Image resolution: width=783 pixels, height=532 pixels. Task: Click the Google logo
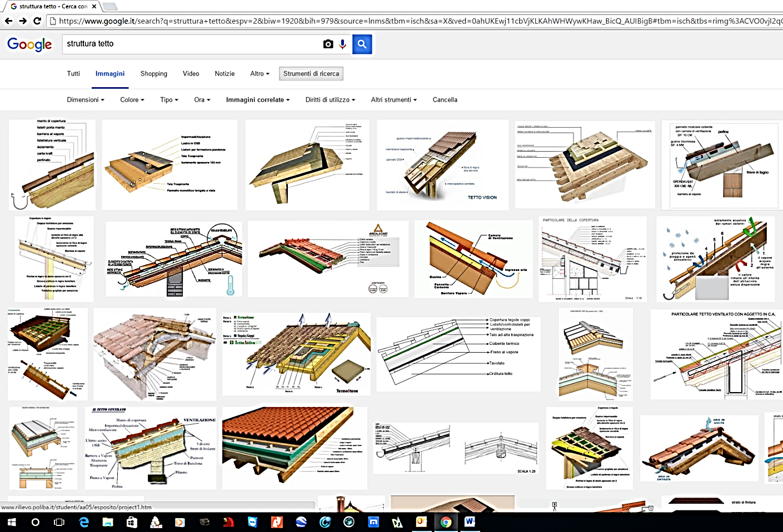29,44
